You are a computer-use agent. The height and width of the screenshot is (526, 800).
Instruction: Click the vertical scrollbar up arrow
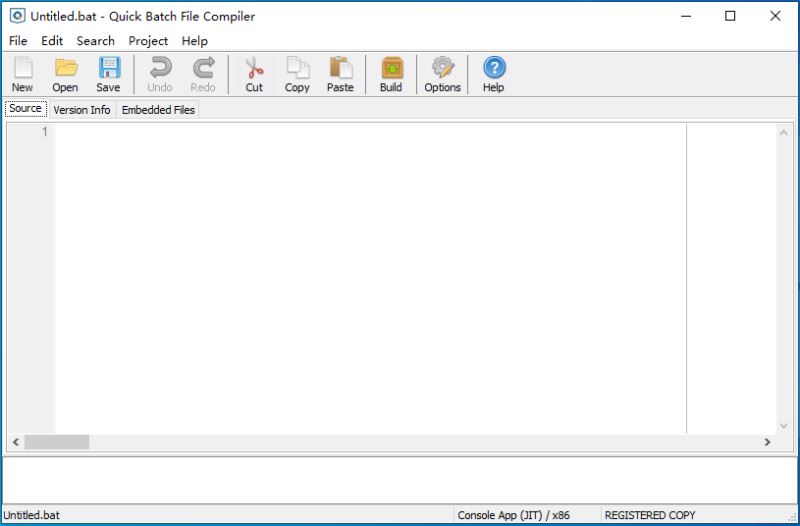[x=784, y=133]
